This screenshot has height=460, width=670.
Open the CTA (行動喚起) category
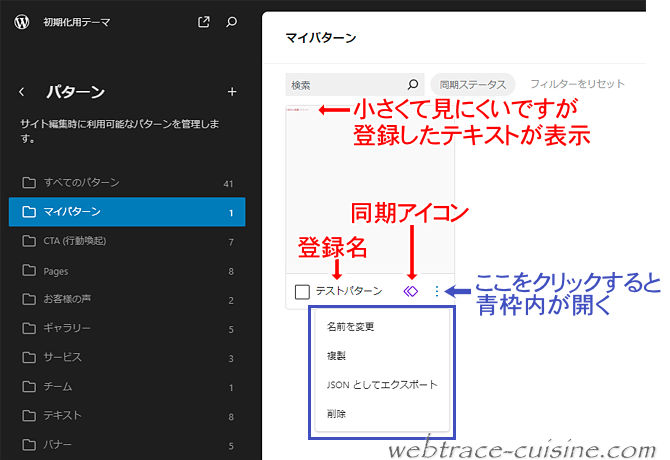click(127, 241)
